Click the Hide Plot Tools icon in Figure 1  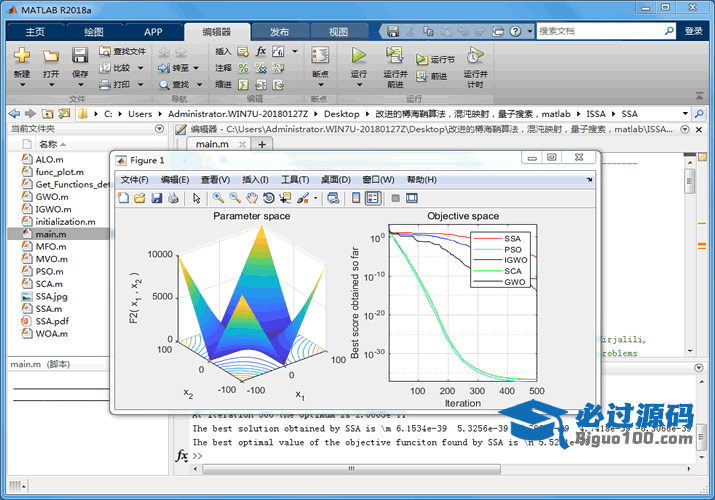[x=396, y=198]
